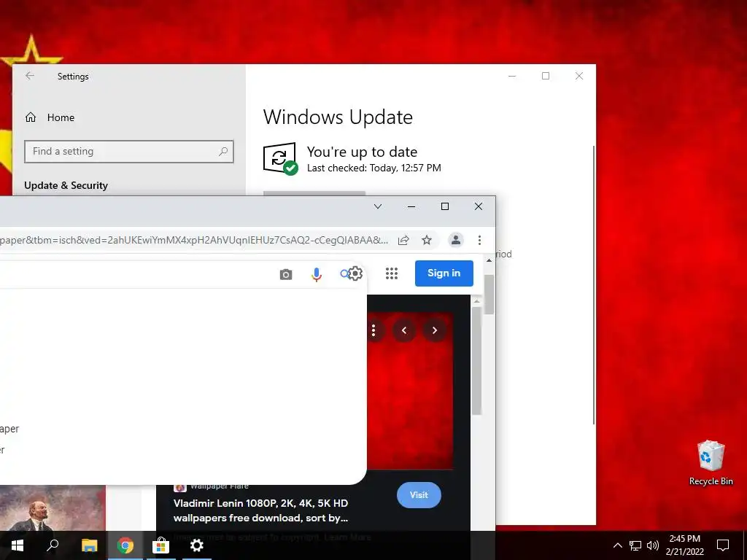Switch to Settings in the taskbar

tap(196, 545)
